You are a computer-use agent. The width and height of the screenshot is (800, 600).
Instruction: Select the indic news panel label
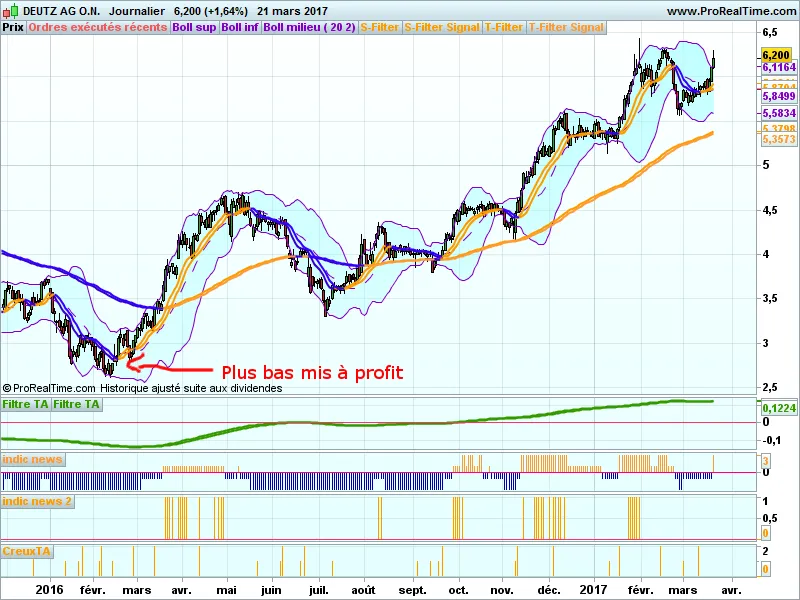[x=33, y=459]
